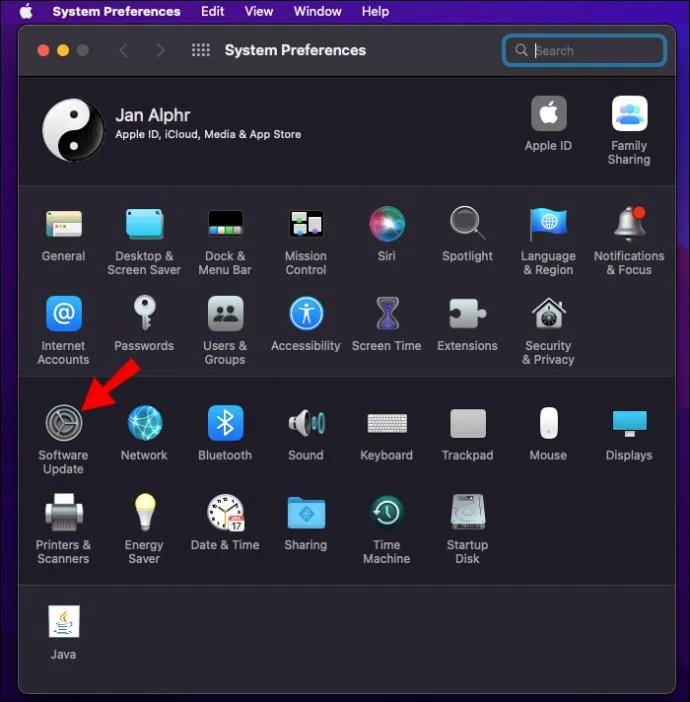
Task: Open Keyboard settings
Action: pos(387,423)
